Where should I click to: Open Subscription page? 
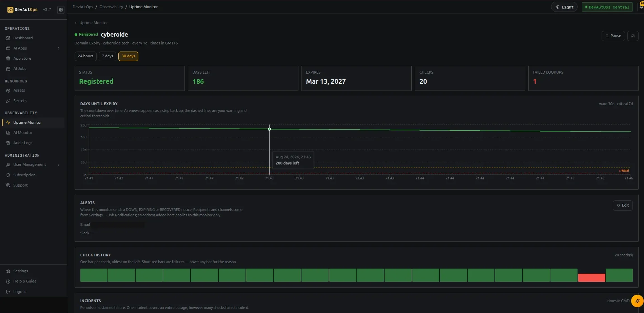tap(24, 175)
